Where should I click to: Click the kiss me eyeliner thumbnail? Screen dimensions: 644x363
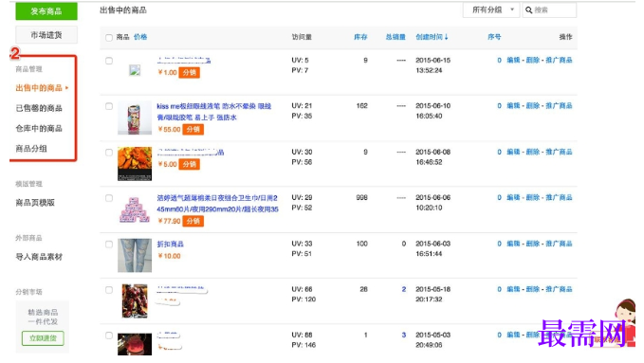coord(135,118)
